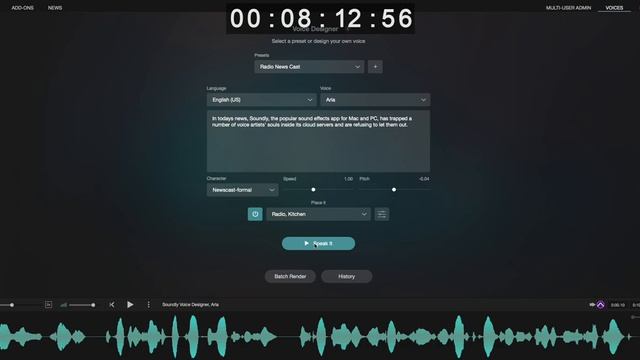
Task: Open the Language dropdown English (US)
Action: [261, 100]
